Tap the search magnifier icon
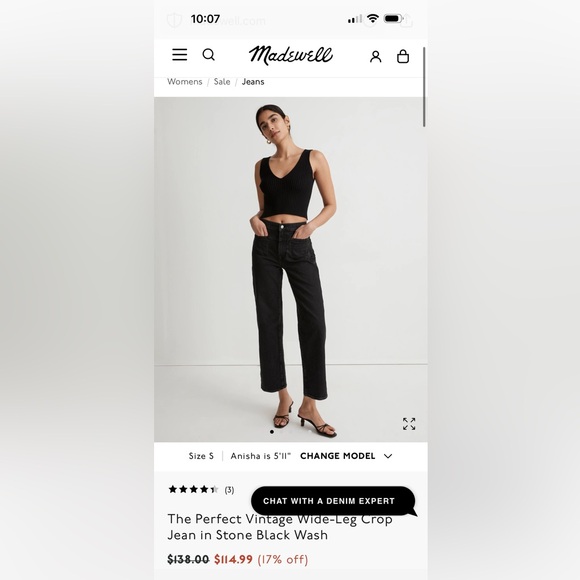This screenshot has height=580, width=580. (209, 55)
